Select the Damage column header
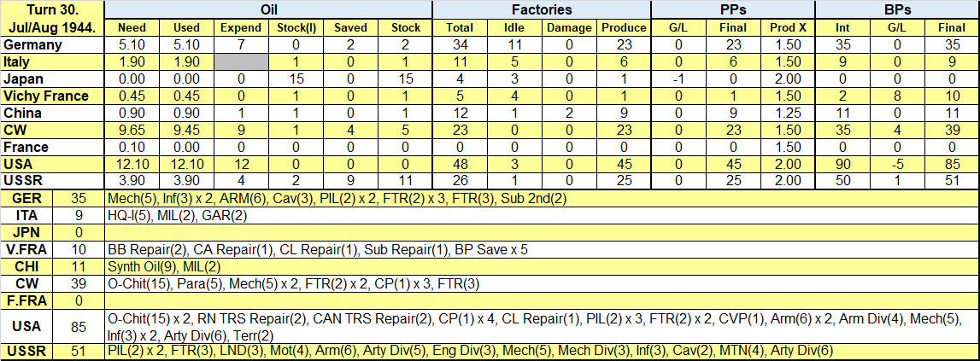The width and height of the screenshot is (980, 361). (x=568, y=27)
